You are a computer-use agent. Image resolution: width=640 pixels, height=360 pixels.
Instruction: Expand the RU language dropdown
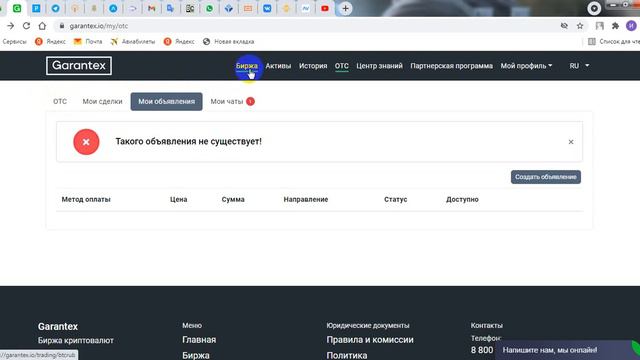click(579, 66)
